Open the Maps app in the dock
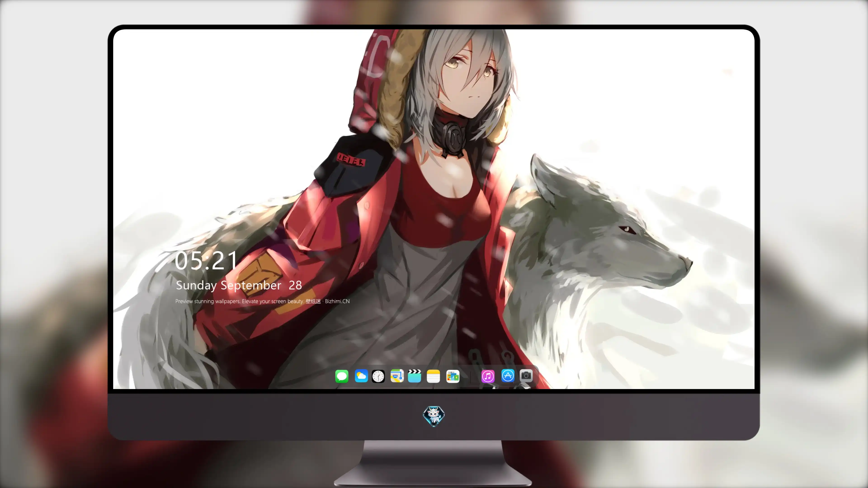This screenshot has height=488, width=868. pyautogui.click(x=397, y=376)
